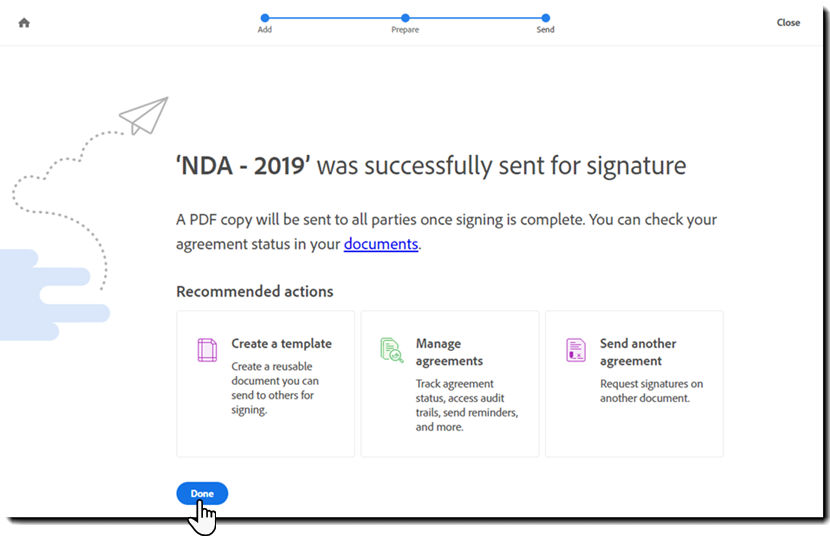This screenshot has height=536, width=830.
Task: Click the Prepare step label
Action: (x=405, y=30)
